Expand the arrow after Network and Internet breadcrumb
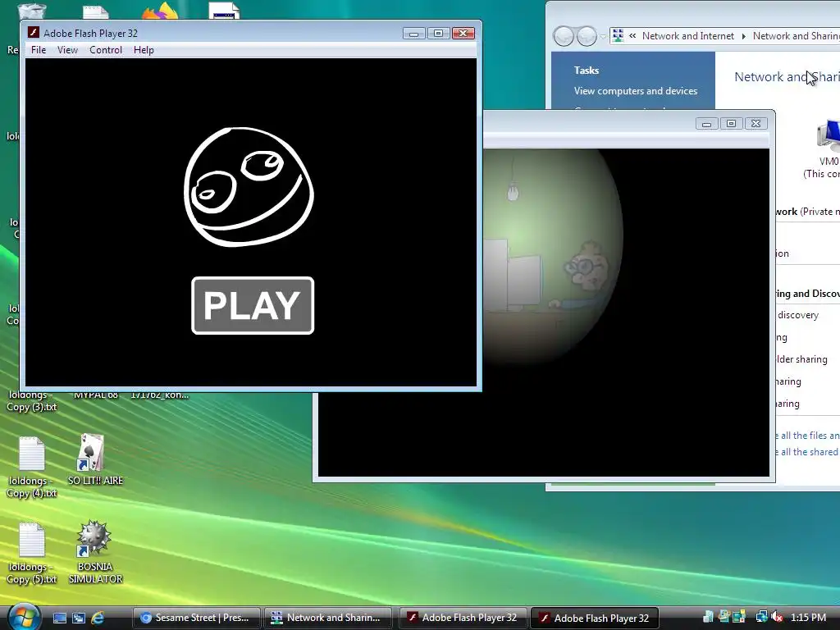 (743, 36)
